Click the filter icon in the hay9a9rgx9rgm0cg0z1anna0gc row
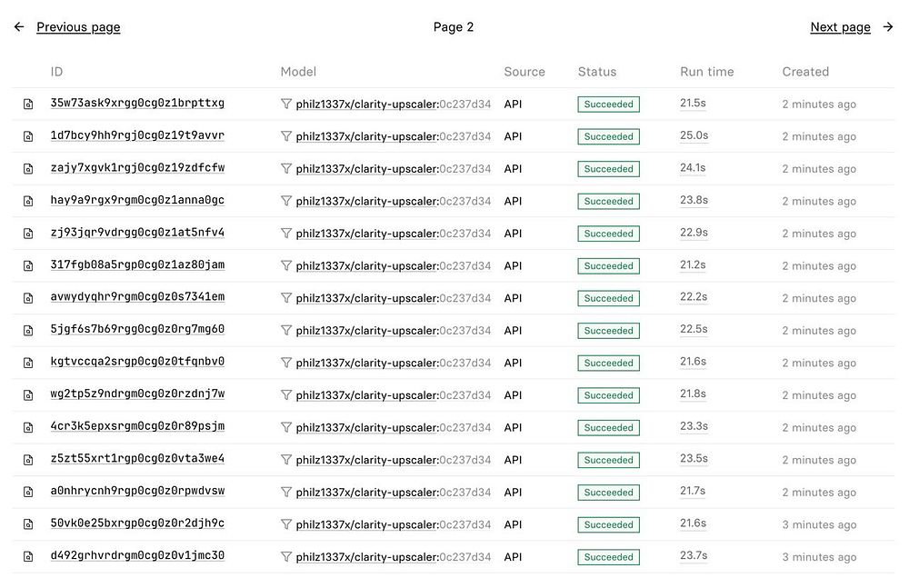 286,201
